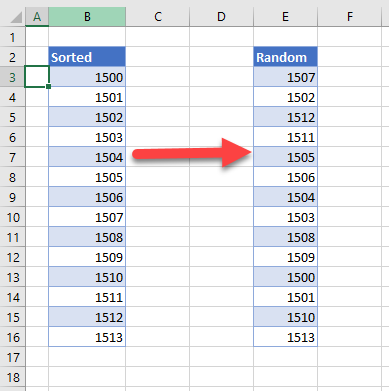Select Random cell with value 1501
This screenshot has width=389, height=391.
click(x=285, y=297)
